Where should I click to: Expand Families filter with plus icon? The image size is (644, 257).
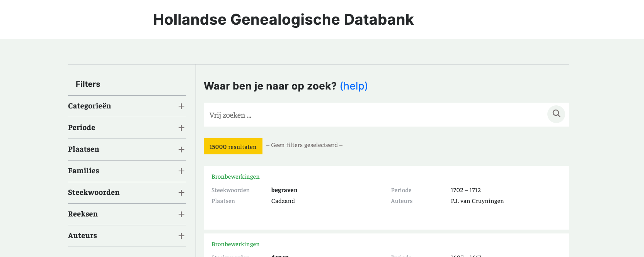pos(181,171)
